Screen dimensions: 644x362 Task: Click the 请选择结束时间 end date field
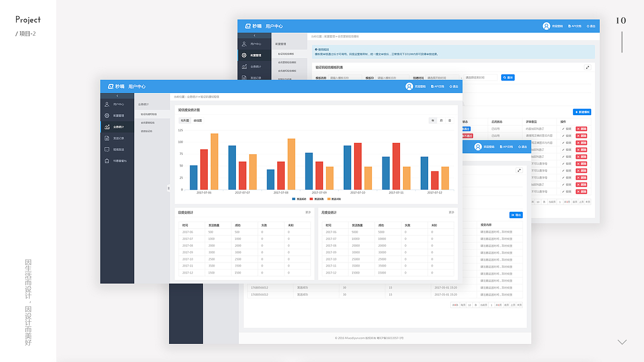tap(480, 77)
